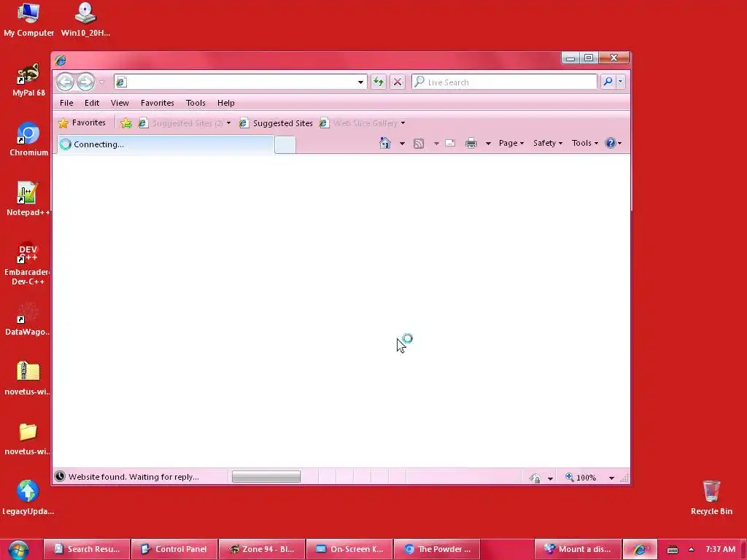The image size is (747, 560).
Task: Open the Tools command bar dropdown
Action: tap(584, 143)
